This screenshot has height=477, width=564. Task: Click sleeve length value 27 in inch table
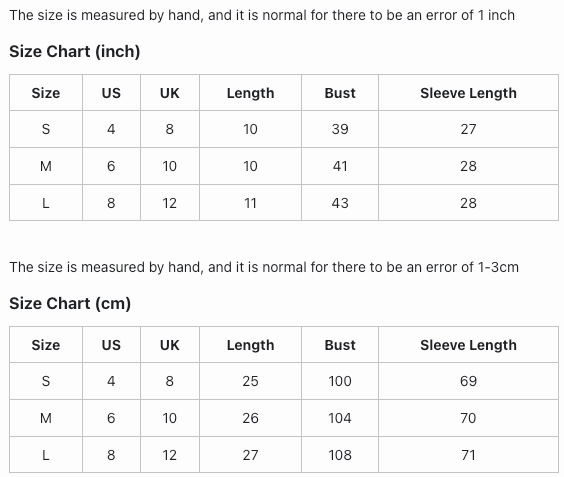click(468, 129)
